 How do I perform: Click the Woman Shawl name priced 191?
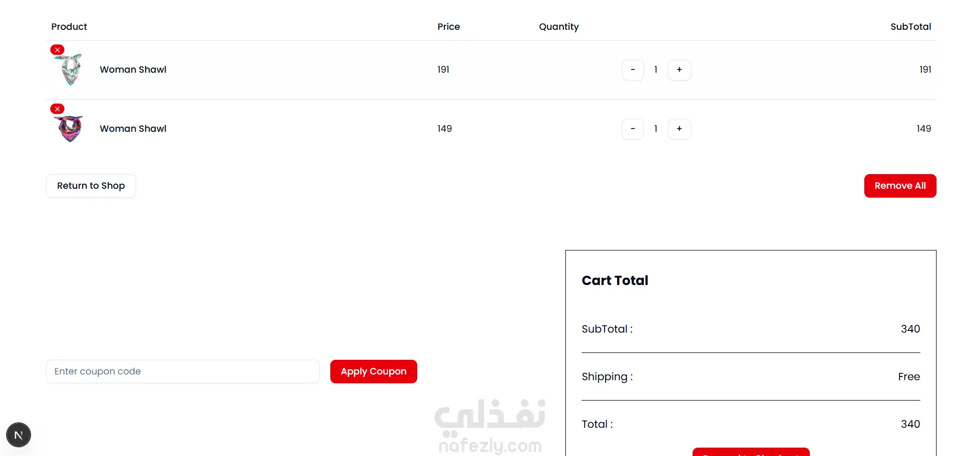(x=133, y=70)
